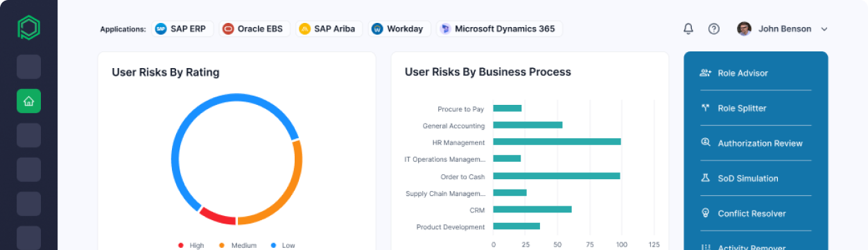Select the SAP Ariba application
This screenshot has height=250, width=868.
[x=329, y=28]
